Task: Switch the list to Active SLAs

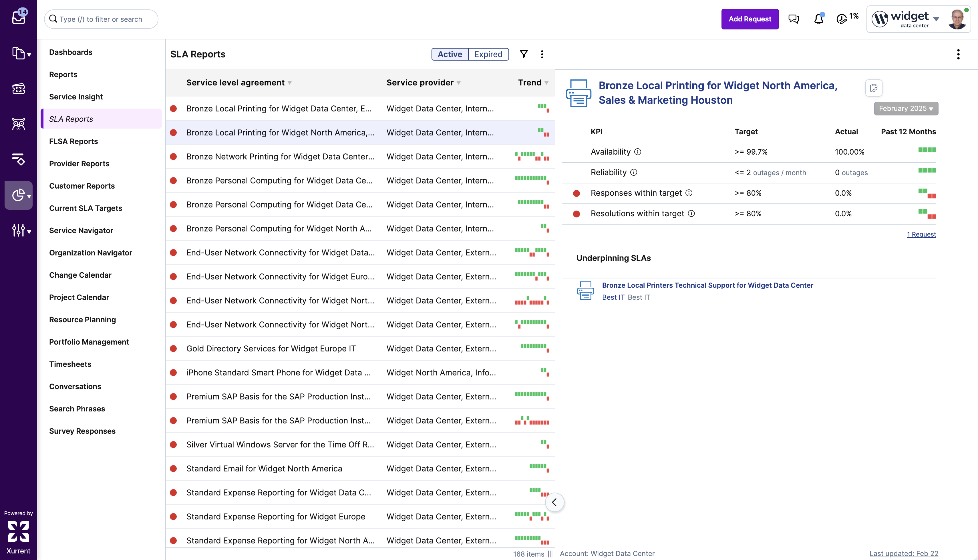Action: coord(450,54)
